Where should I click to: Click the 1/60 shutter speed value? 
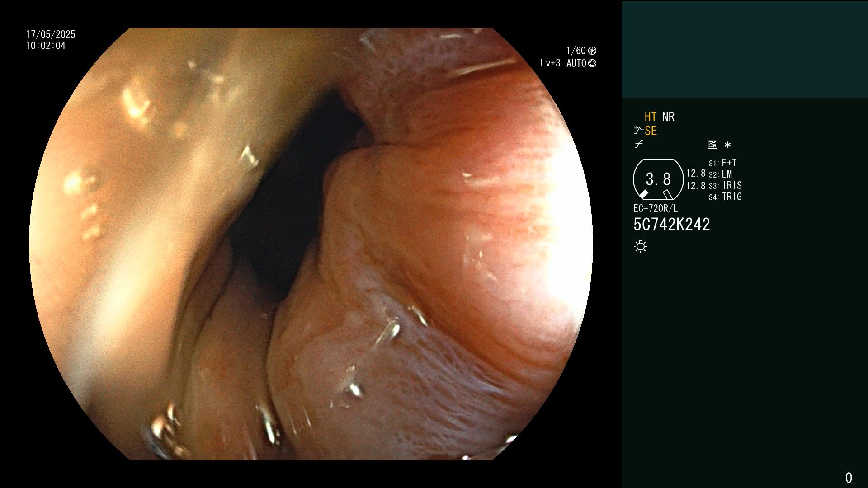pos(576,51)
